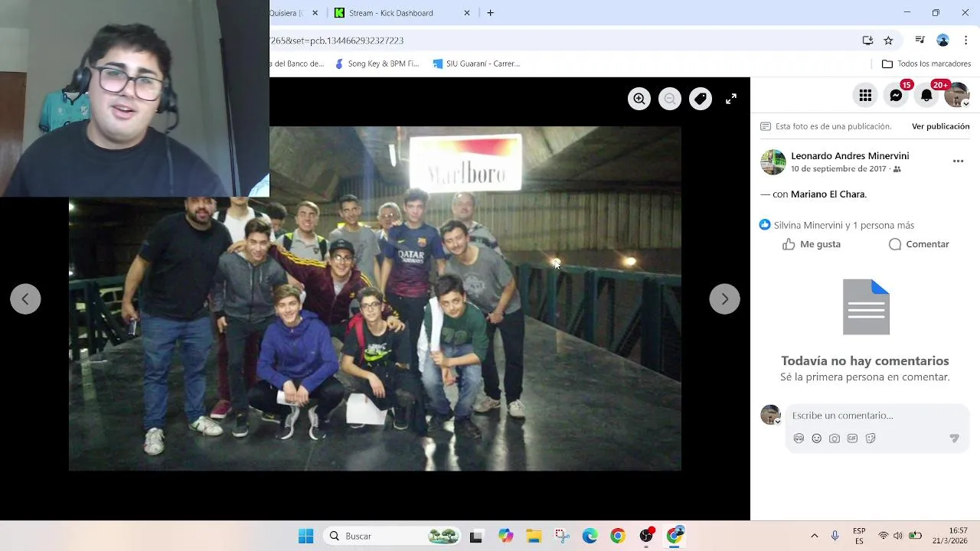Click the zoom out magnifier icon
Viewport: 980px width, 551px height.
point(670,99)
